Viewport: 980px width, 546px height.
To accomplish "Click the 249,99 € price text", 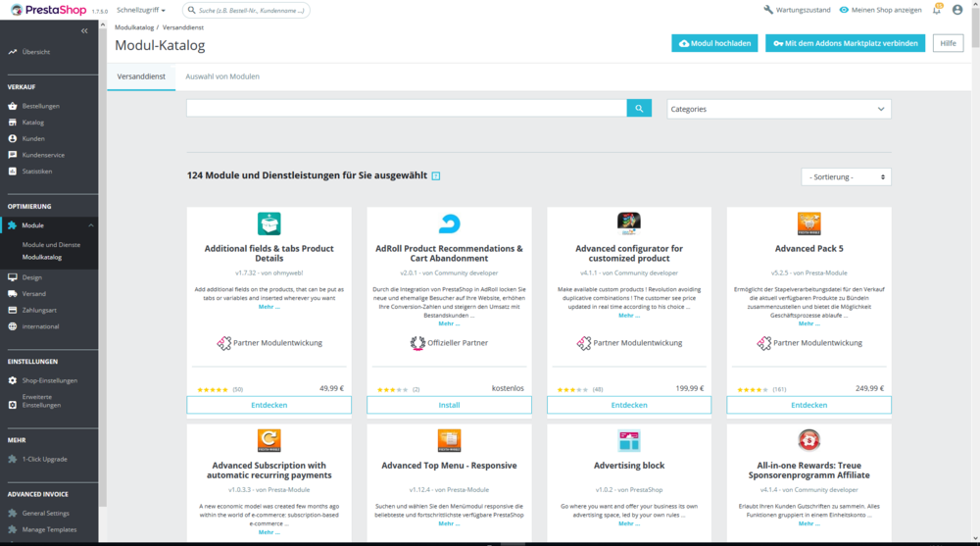I will pyautogui.click(x=870, y=388).
